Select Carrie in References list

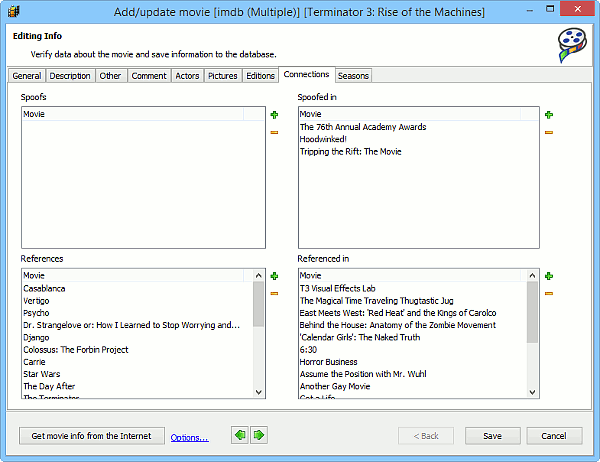pos(34,362)
